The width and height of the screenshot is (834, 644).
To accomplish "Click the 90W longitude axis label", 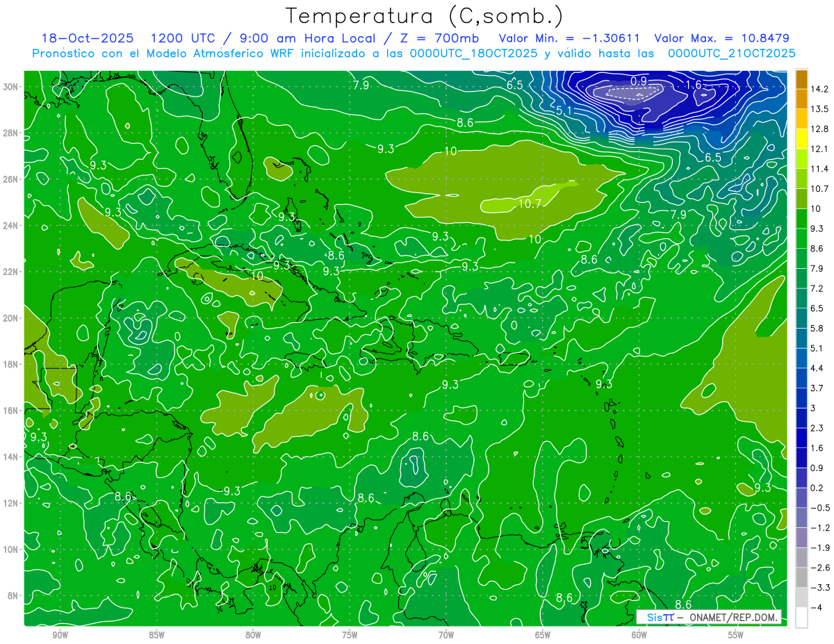I will pos(60,635).
